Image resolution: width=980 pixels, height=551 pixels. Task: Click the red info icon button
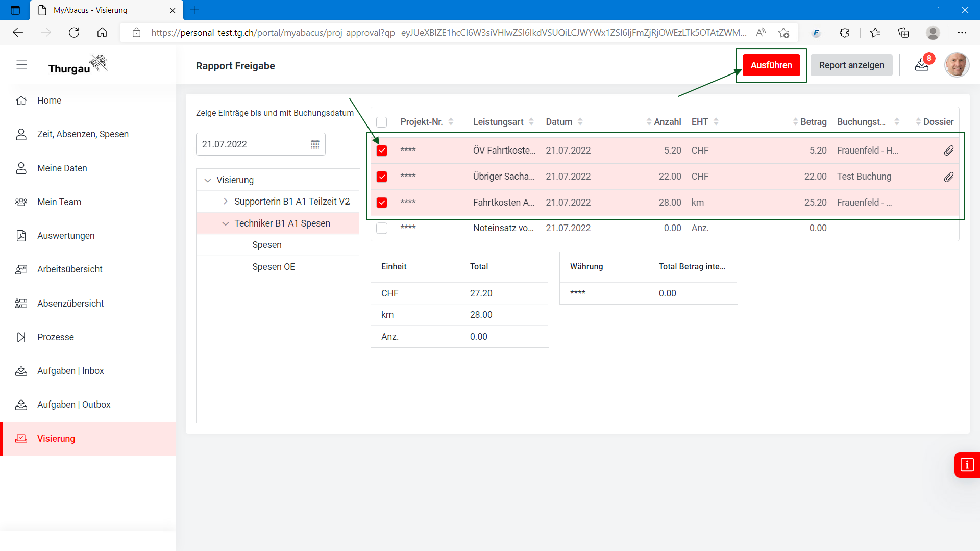tap(967, 465)
